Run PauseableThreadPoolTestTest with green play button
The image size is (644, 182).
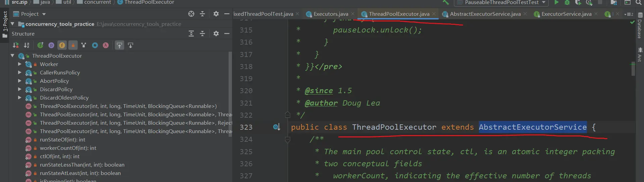pos(556,2)
